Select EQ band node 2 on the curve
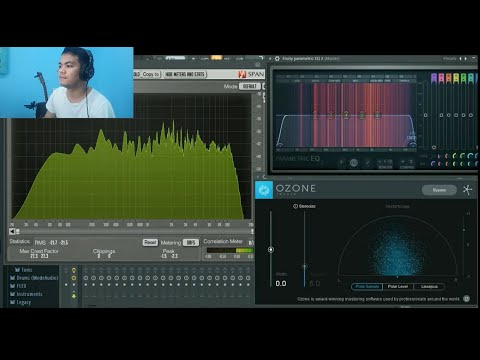The image size is (480, 360). click(315, 115)
